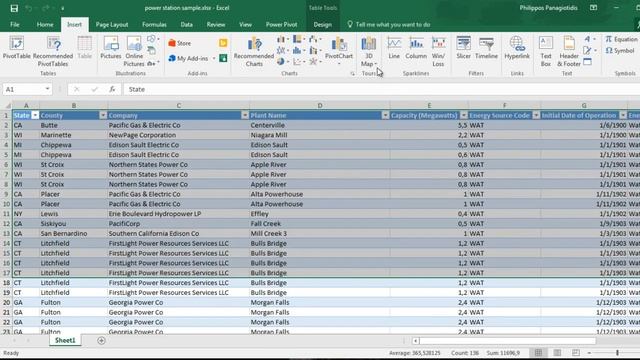This screenshot has width=640, height=360.
Task: Switch to the Formulas tab
Action: 154,24
